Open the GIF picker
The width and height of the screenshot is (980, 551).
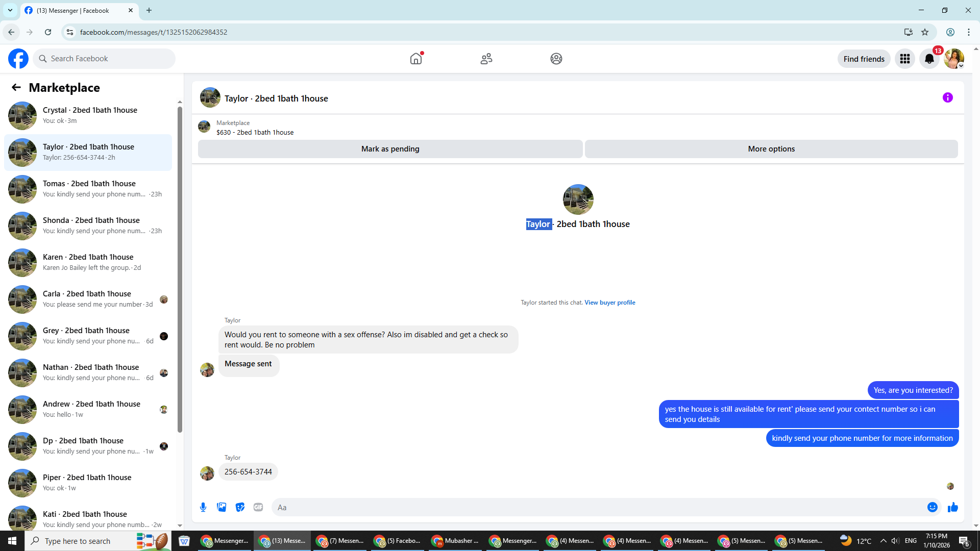click(258, 507)
